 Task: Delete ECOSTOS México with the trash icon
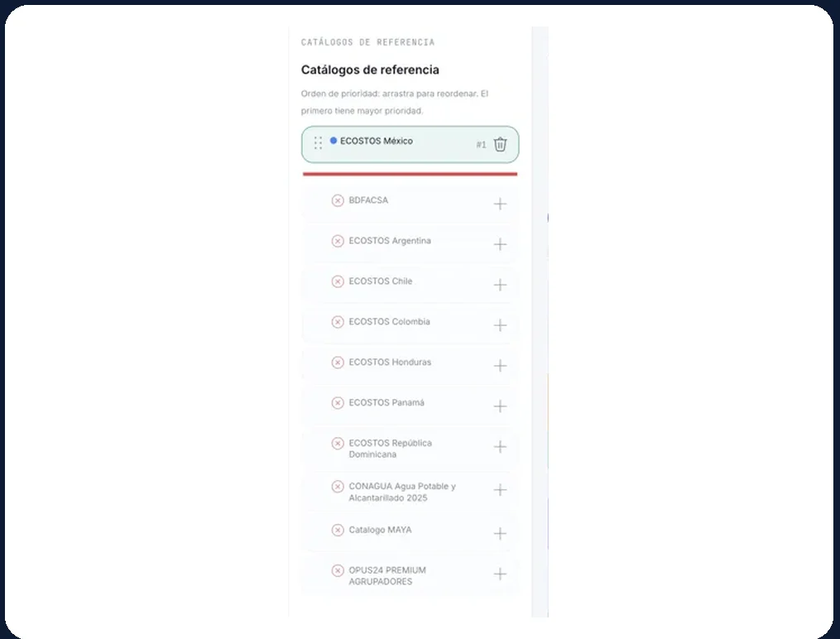(500, 144)
